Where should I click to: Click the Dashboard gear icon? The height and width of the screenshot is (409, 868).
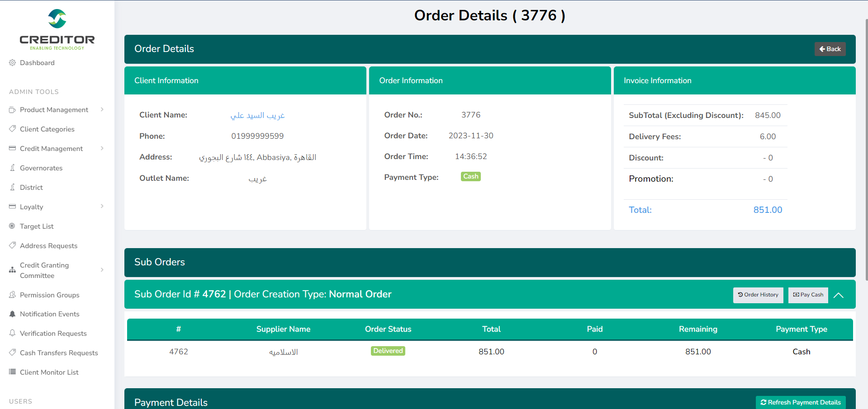(x=12, y=63)
